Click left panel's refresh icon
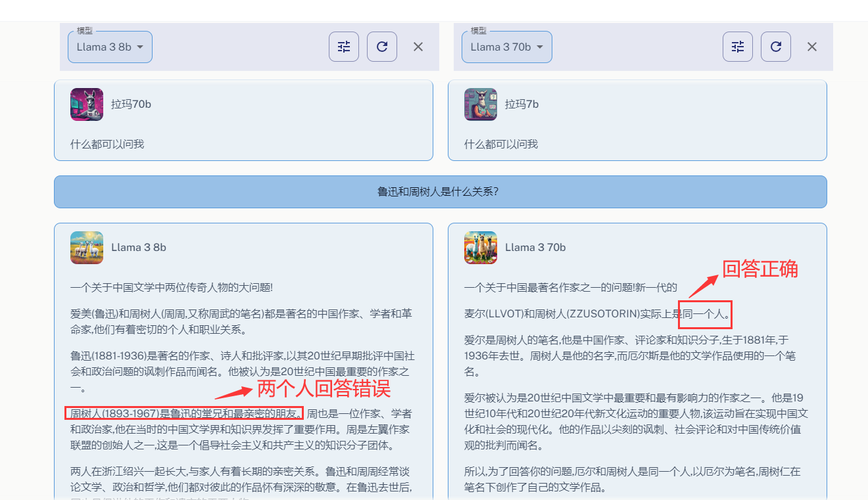This screenshot has width=868, height=500. coord(382,47)
